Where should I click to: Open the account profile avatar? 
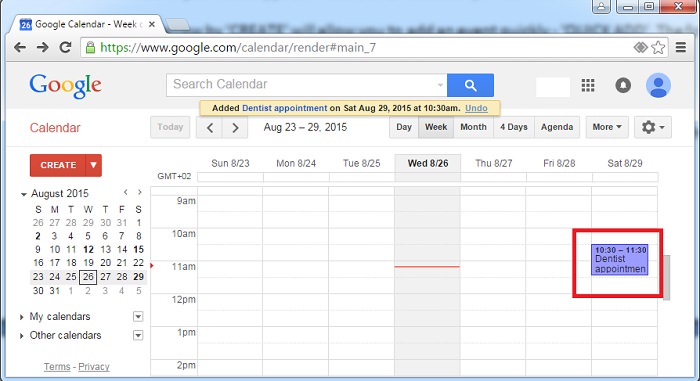(658, 85)
